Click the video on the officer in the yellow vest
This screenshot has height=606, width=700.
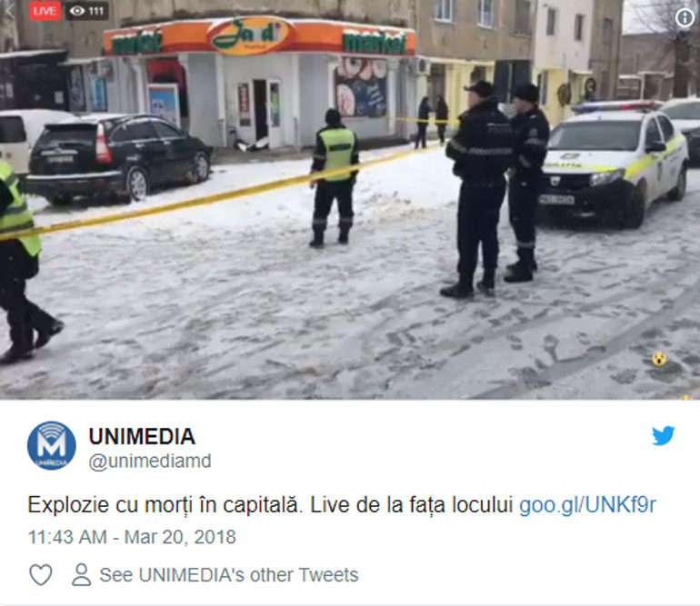(x=335, y=177)
